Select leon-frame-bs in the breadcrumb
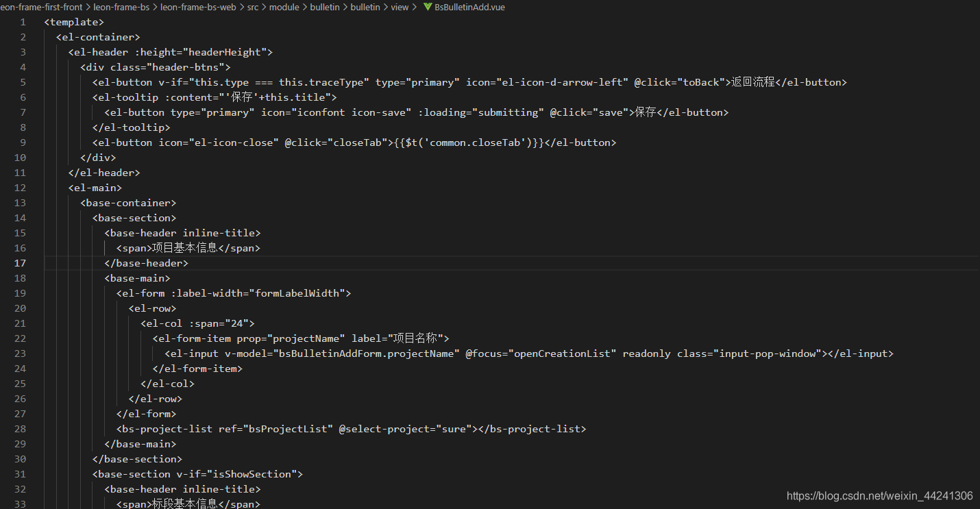This screenshot has width=980, height=509. click(x=121, y=7)
